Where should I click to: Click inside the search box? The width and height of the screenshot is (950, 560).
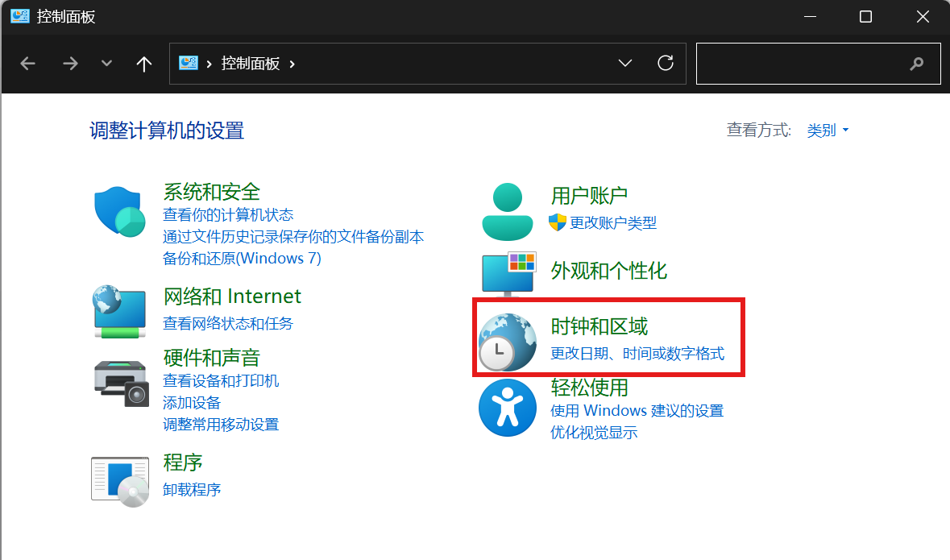(818, 64)
